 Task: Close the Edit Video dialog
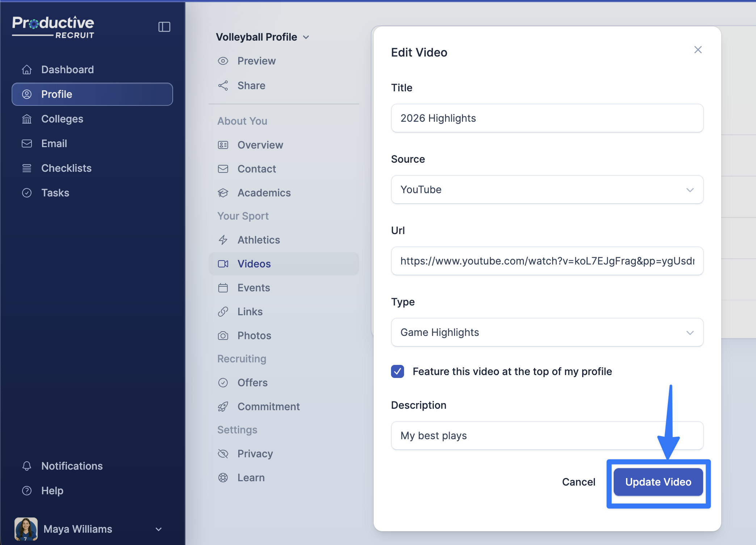coord(698,50)
